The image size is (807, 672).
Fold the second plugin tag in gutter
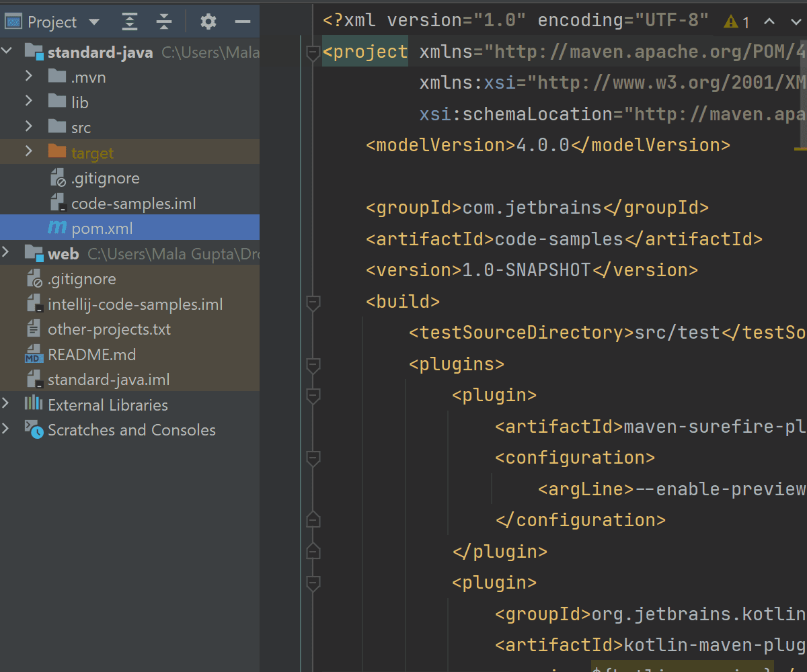click(313, 584)
